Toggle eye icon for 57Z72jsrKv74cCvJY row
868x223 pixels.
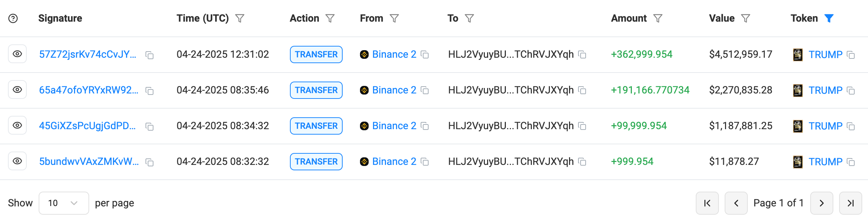tap(17, 54)
